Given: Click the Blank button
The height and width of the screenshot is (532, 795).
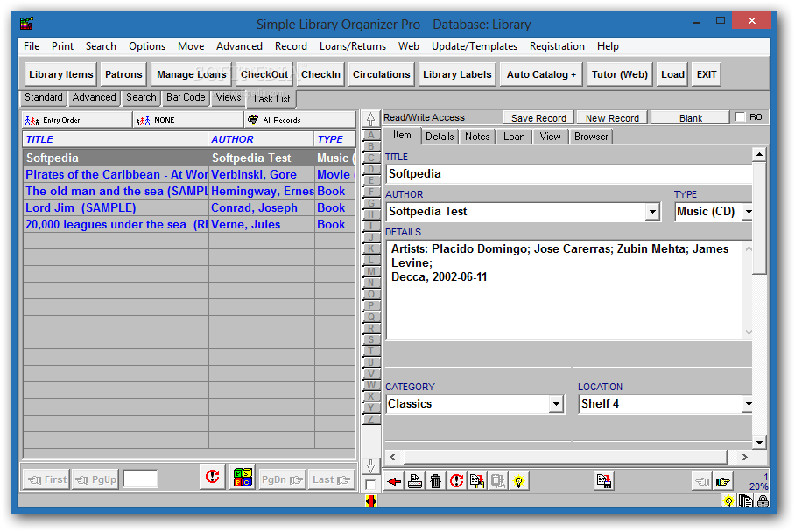Looking at the screenshot, I should (691, 118).
